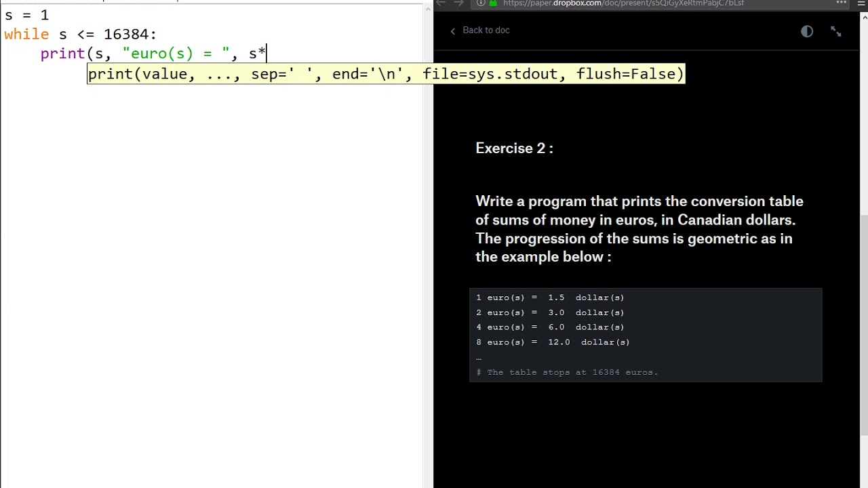Click the print(value, ...) signature tooltip

[x=386, y=74]
